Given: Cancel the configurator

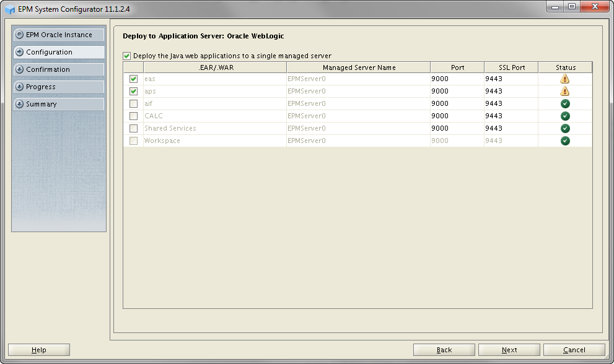Looking at the screenshot, I should click(574, 350).
